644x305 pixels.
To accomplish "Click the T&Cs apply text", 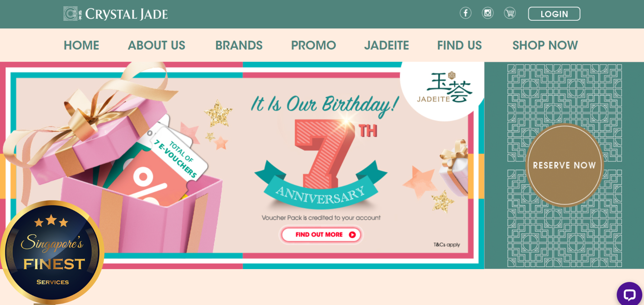I will pyautogui.click(x=447, y=245).
